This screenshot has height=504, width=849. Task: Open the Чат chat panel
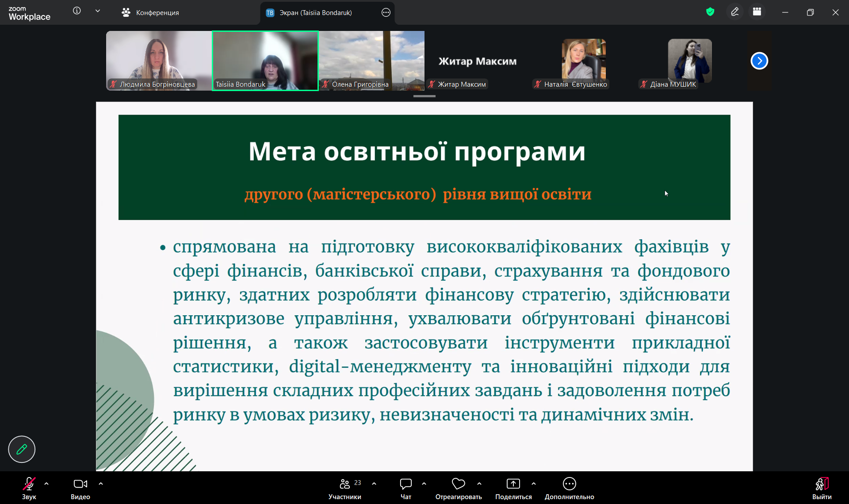[x=405, y=487]
